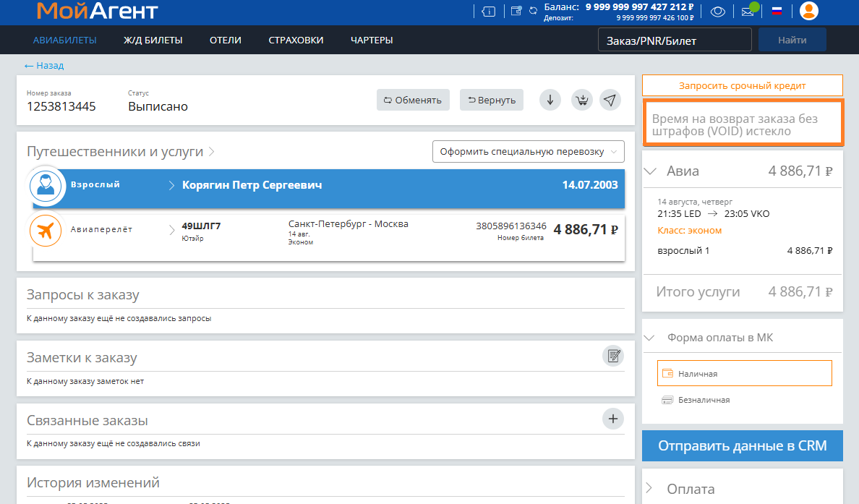
Task: Click the Выписано order status
Action: 158,106
